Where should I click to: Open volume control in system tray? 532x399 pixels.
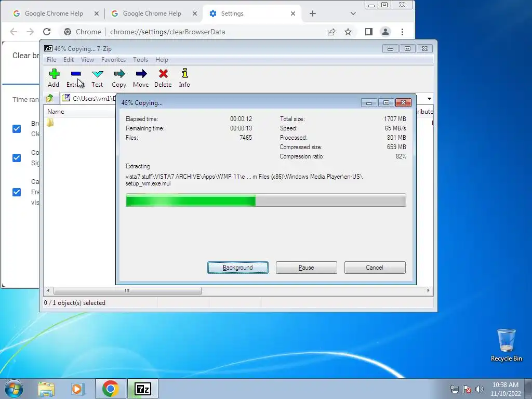[480, 389]
